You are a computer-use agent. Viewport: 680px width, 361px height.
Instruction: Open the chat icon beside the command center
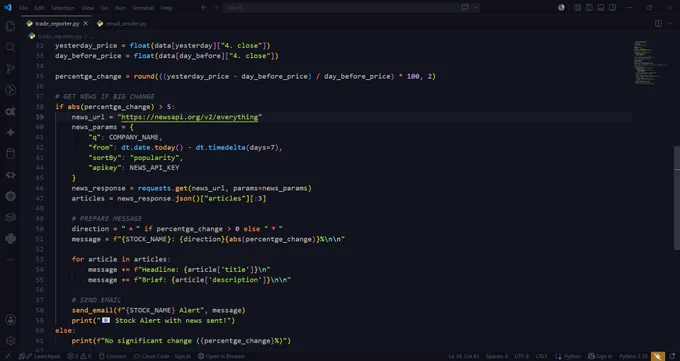[x=465, y=7]
